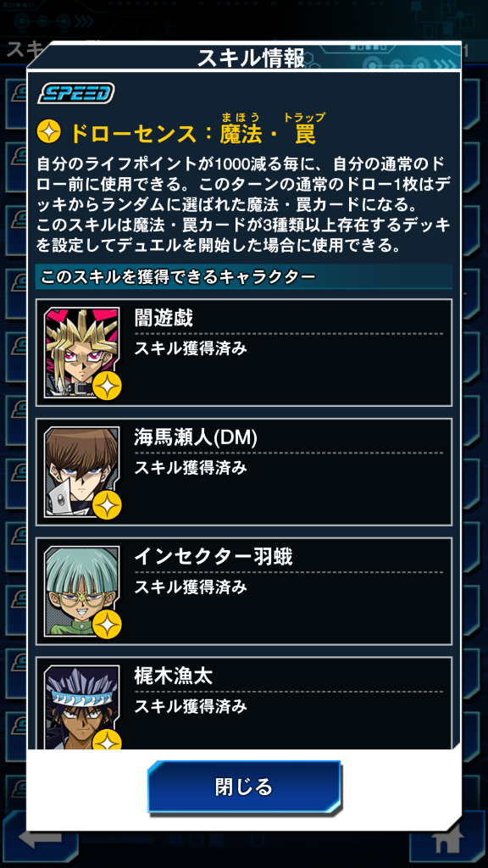The height and width of the screenshot is (868, 488).
Task: Open the インセクター羽蛾 name entry
Action: click(x=213, y=557)
